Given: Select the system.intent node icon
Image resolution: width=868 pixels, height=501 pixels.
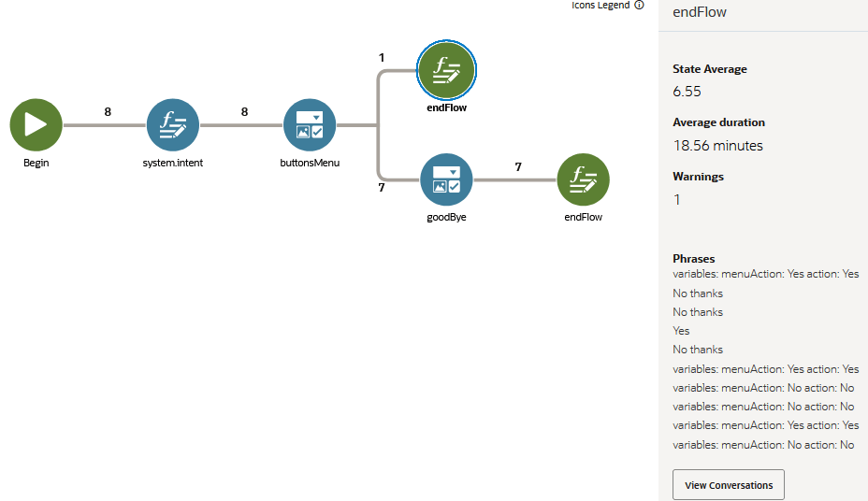Looking at the screenshot, I should pyautogui.click(x=173, y=124).
